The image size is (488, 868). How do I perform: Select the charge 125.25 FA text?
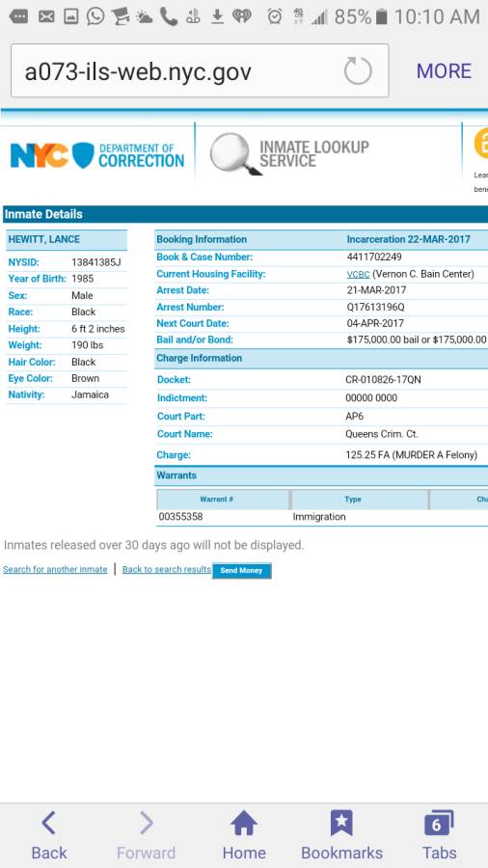[411, 455]
